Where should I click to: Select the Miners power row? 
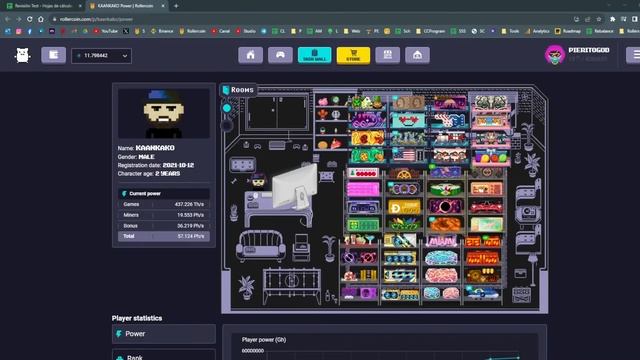(x=164, y=215)
